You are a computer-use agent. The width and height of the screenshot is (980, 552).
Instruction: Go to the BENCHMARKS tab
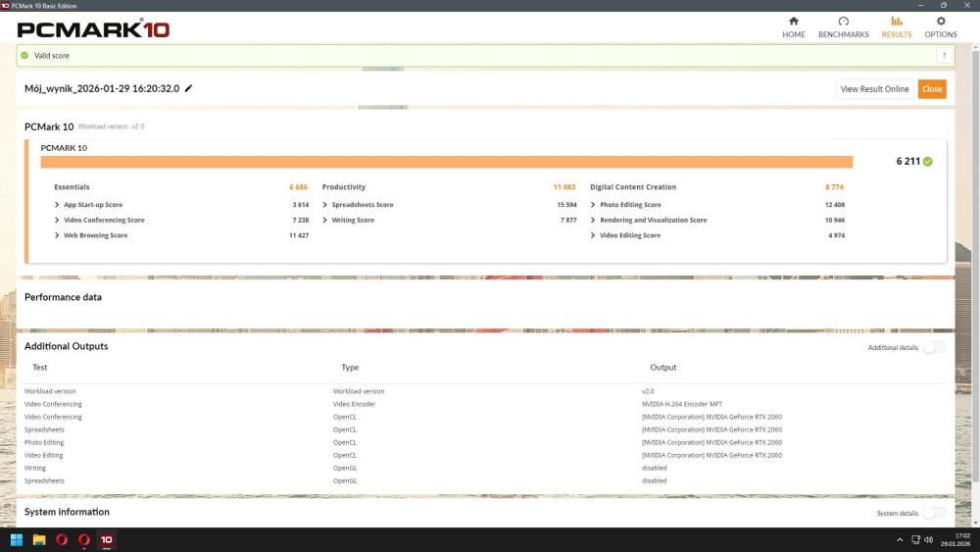843,27
